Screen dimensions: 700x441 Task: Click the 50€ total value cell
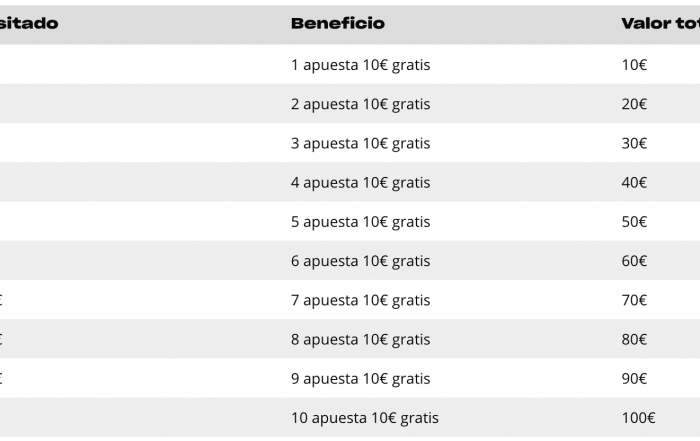[634, 222]
